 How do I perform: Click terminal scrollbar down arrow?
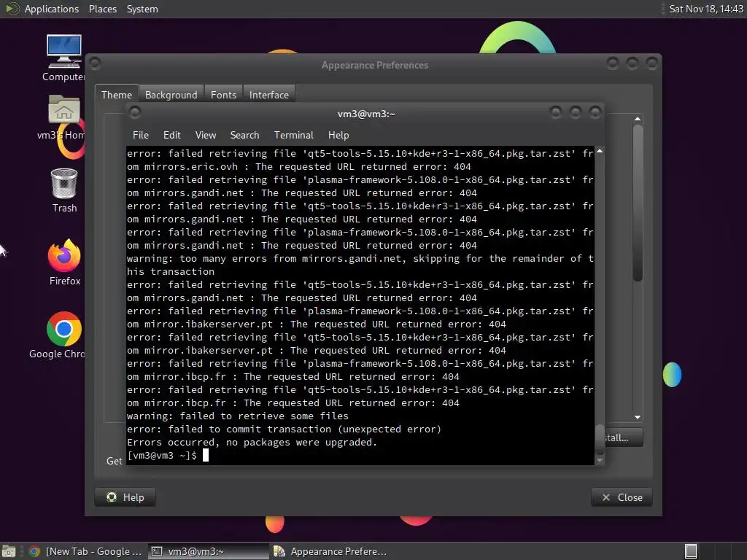point(600,460)
